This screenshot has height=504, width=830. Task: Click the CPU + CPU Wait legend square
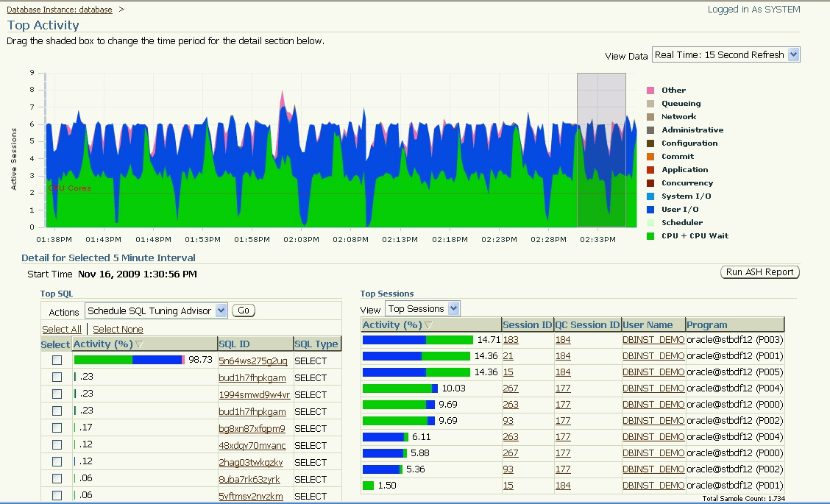coord(650,236)
